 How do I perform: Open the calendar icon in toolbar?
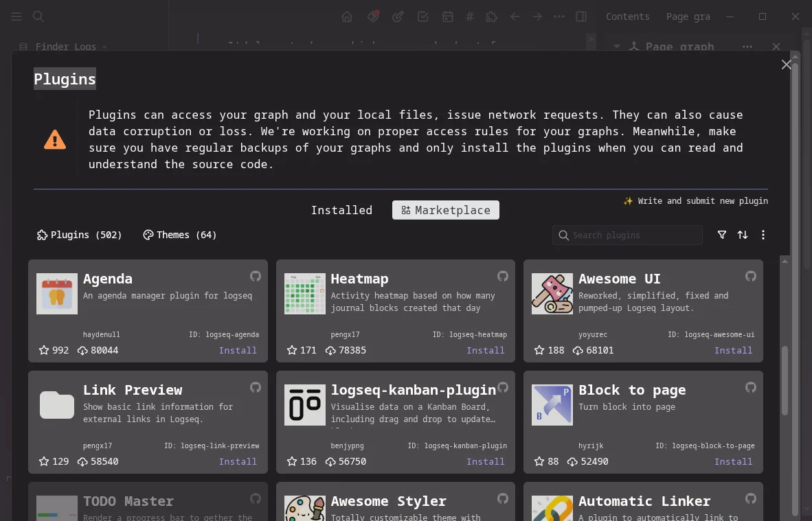tap(448, 16)
